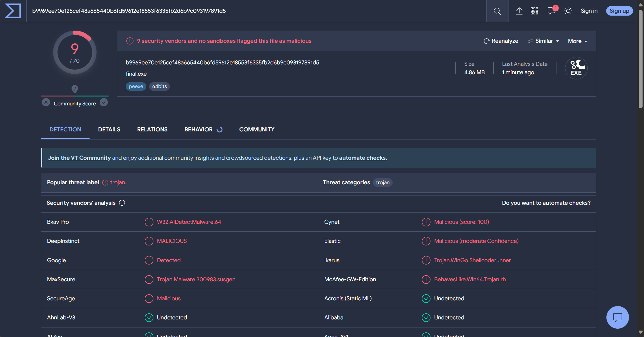Click the Alibaba undetected check icon
This screenshot has width=644, height=337.
[426, 318]
